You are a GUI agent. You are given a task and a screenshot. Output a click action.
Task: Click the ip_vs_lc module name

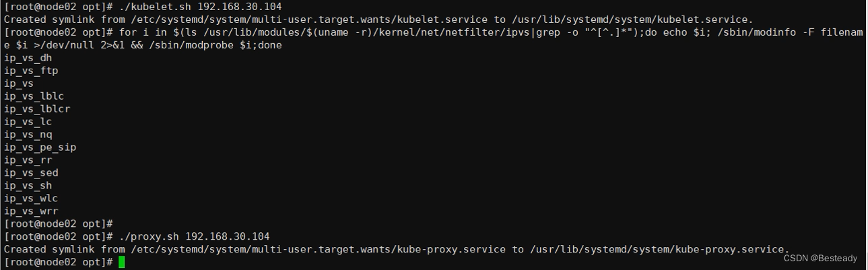28,122
